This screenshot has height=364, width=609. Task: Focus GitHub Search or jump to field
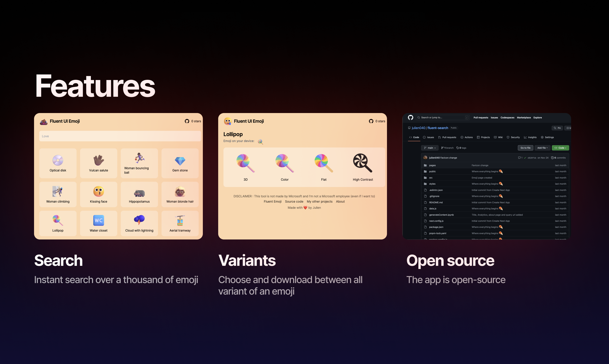443,118
